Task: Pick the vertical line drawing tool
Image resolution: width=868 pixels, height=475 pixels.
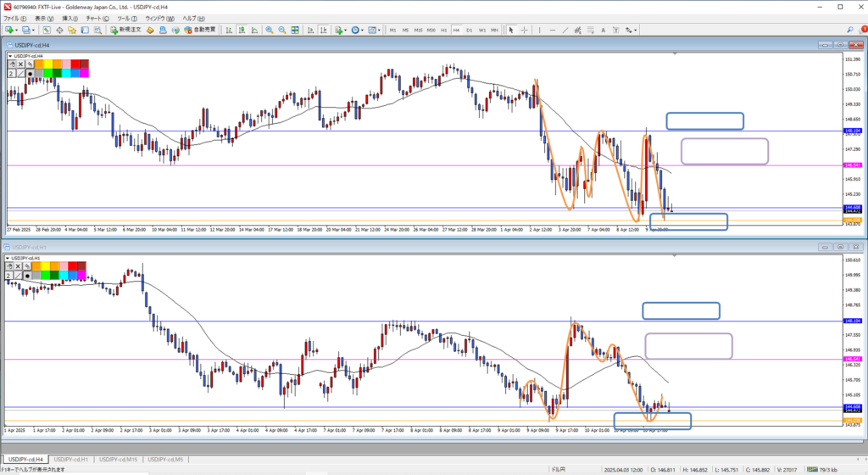Action: [540, 30]
